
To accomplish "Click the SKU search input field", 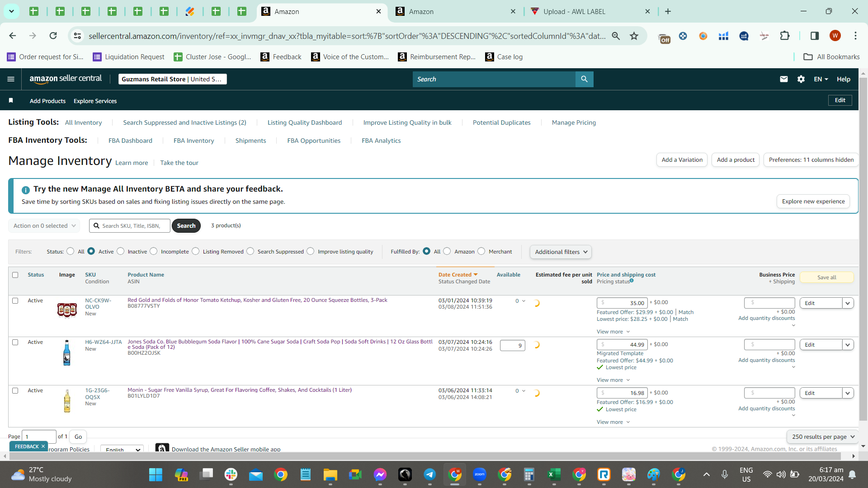I will coord(130,225).
